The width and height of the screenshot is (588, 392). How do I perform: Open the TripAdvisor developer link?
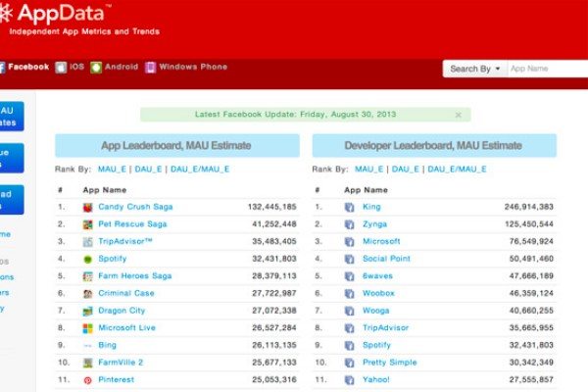(385, 328)
